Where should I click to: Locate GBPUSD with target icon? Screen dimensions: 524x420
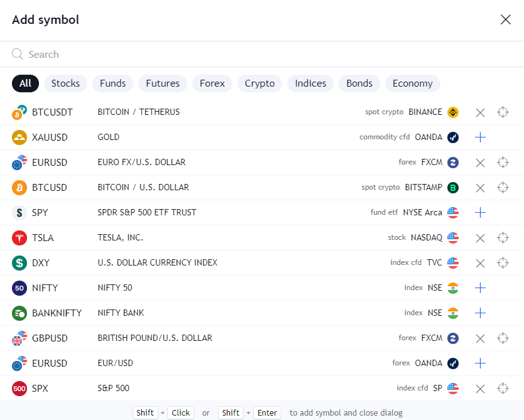point(503,338)
